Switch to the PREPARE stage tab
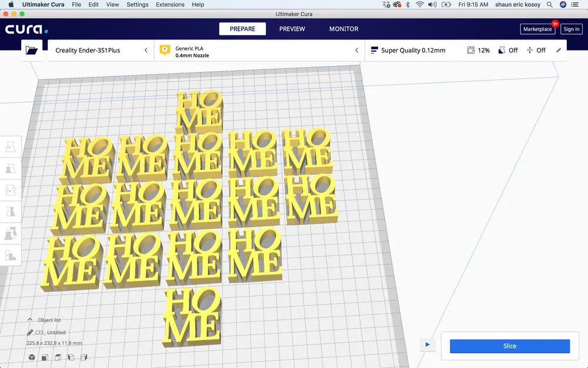The image size is (588, 368). tap(243, 29)
